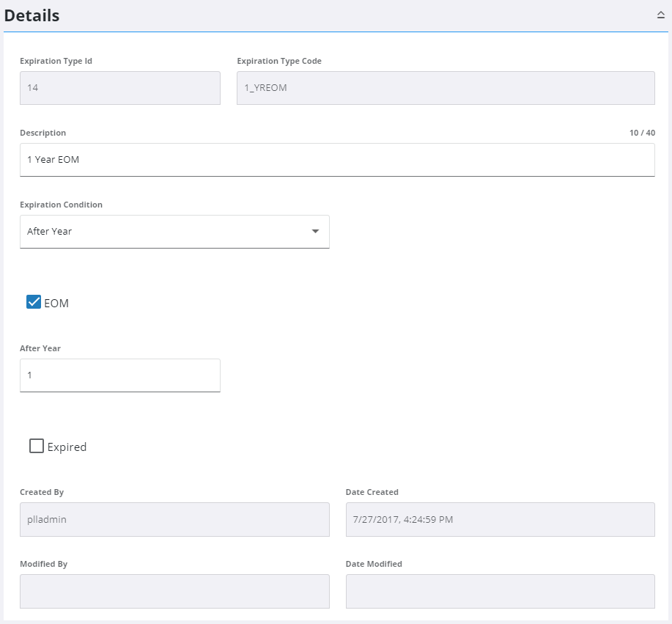Viewport: 672px width, 624px height.
Task: Collapse the Details panel
Action: 660,15
